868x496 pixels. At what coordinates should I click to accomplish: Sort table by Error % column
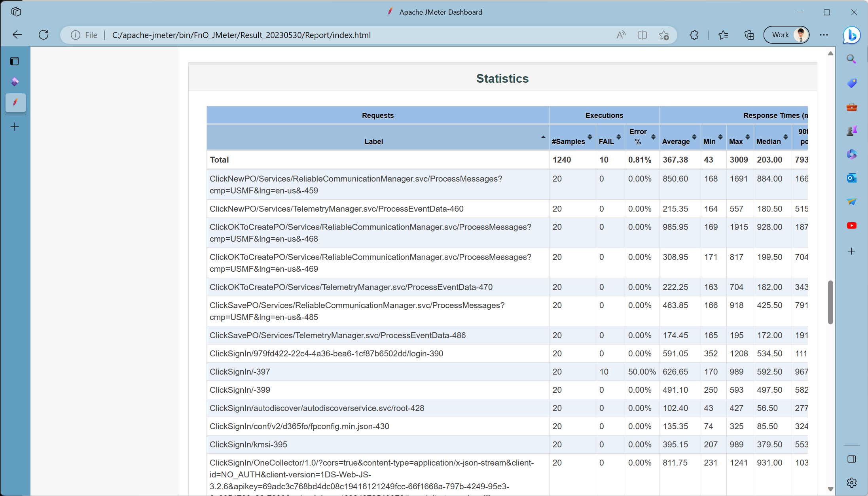pos(642,137)
